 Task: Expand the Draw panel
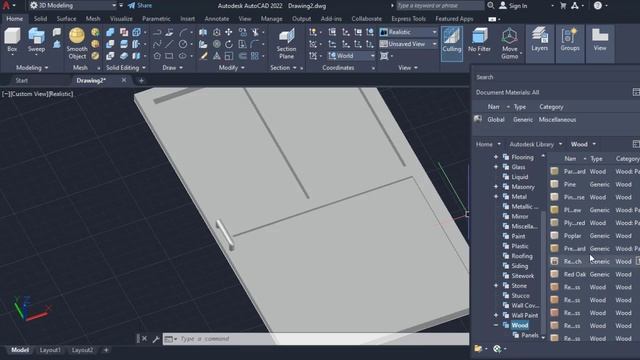click(x=172, y=68)
